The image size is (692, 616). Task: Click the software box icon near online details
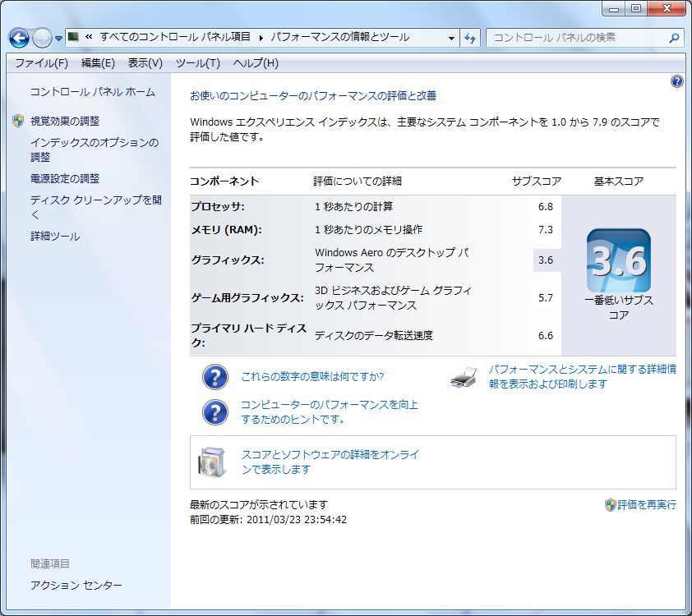point(212,462)
